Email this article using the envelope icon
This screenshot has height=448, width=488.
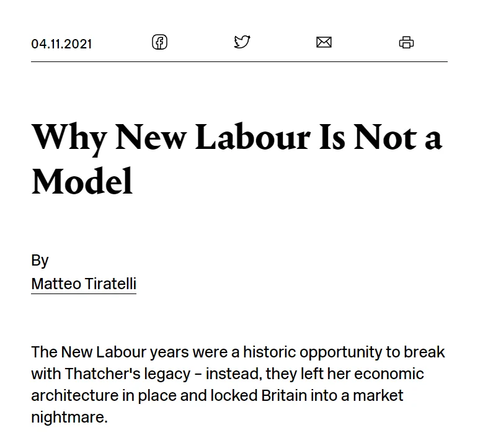pos(324,42)
